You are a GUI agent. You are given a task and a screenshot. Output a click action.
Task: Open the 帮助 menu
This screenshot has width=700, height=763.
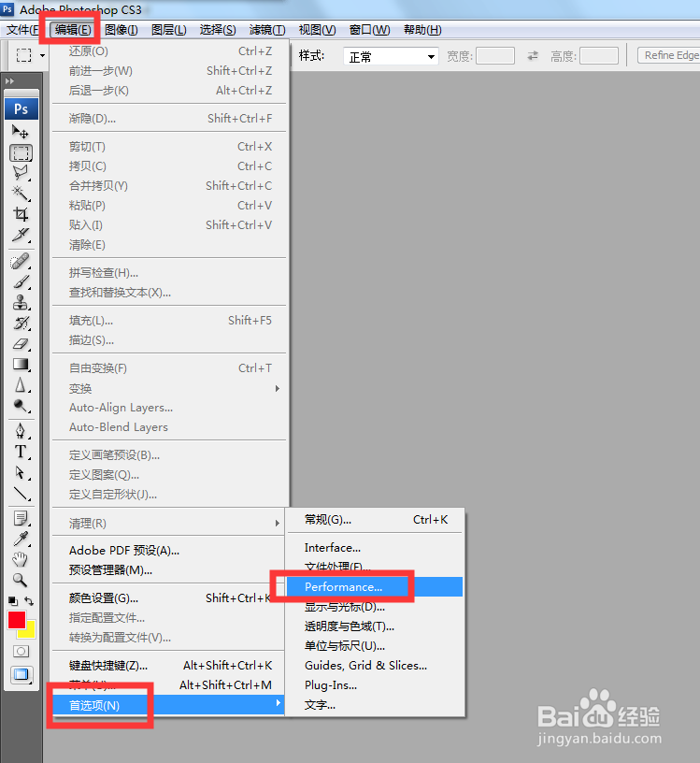click(422, 30)
